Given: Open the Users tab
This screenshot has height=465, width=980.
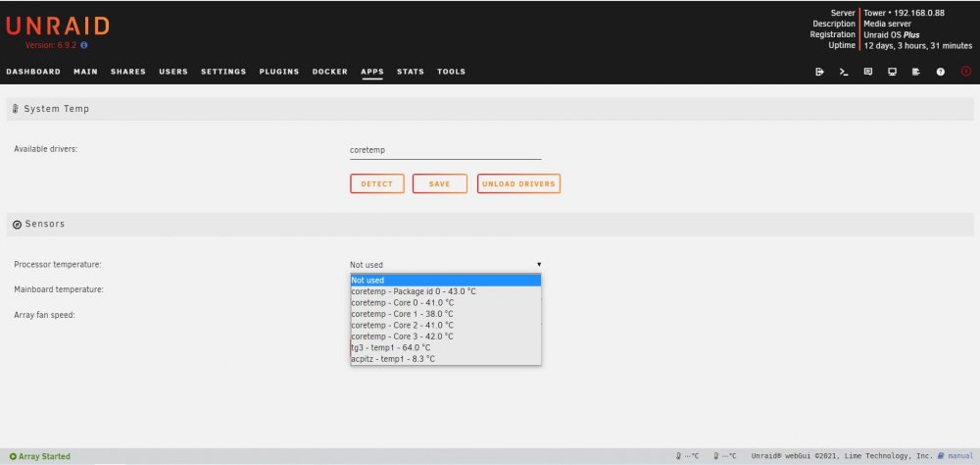Looking at the screenshot, I should click(x=173, y=72).
